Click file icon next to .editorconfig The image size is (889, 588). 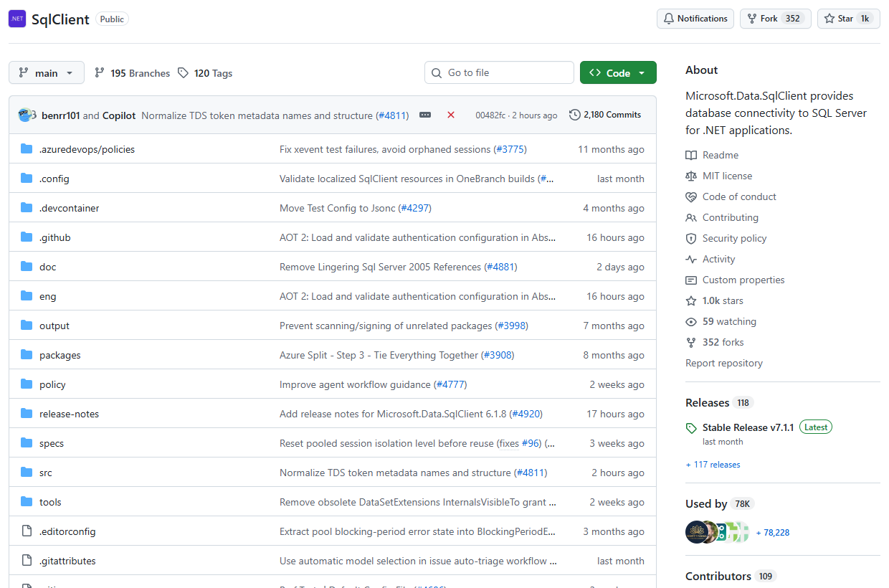tap(27, 531)
